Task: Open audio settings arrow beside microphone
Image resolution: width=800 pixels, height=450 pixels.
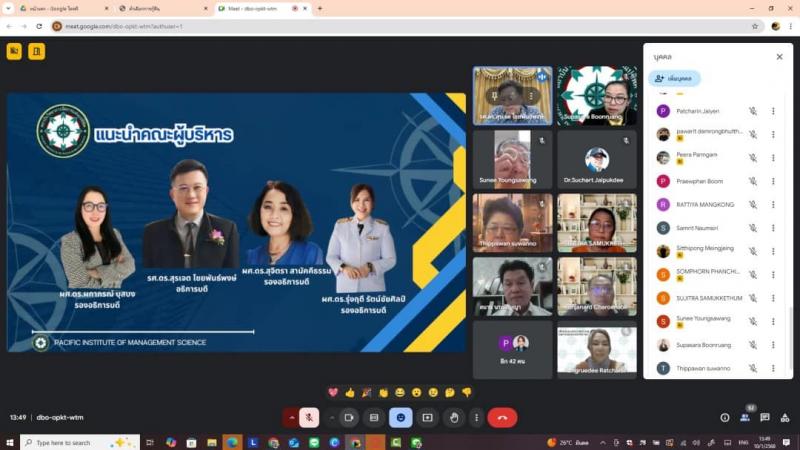Action: pos(291,417)
